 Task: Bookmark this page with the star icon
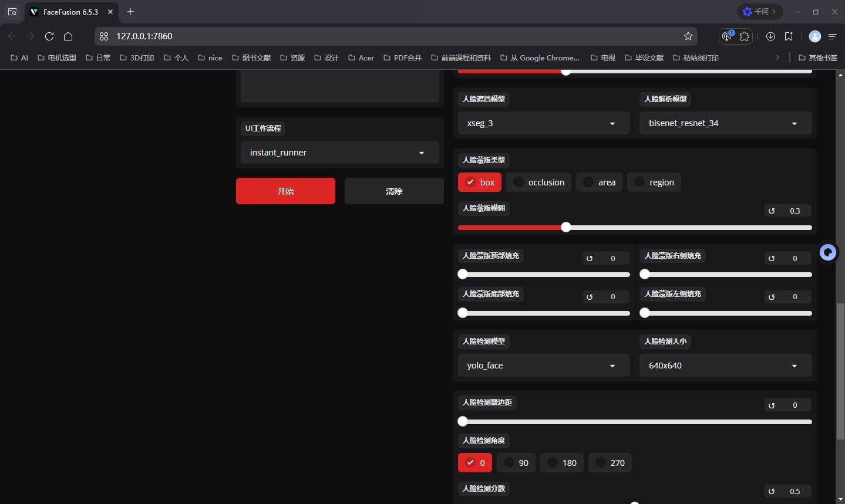688,36
